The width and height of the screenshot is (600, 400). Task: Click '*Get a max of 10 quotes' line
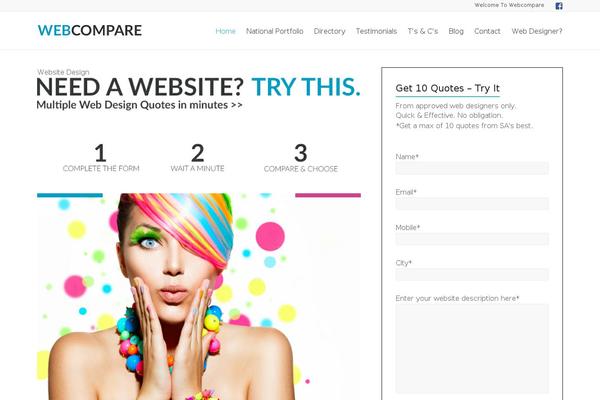click(x=464, y=126)
